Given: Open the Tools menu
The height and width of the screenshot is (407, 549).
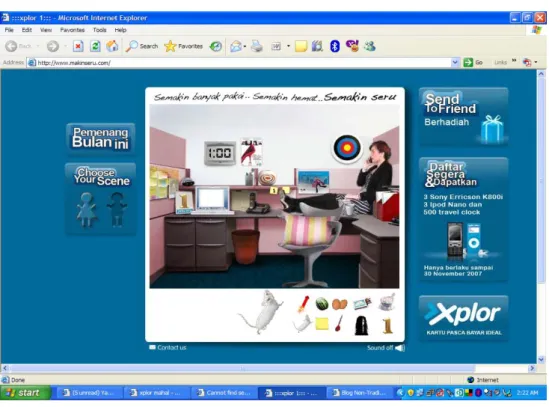Looking at the screenshot, I should point(99,30).
